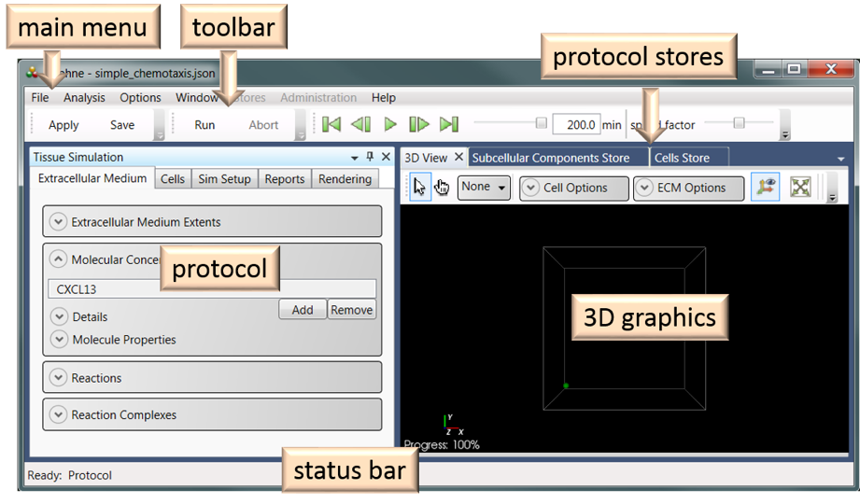Toggle the axes orientation view icon

pyautogui.click(x=766, y=187)
